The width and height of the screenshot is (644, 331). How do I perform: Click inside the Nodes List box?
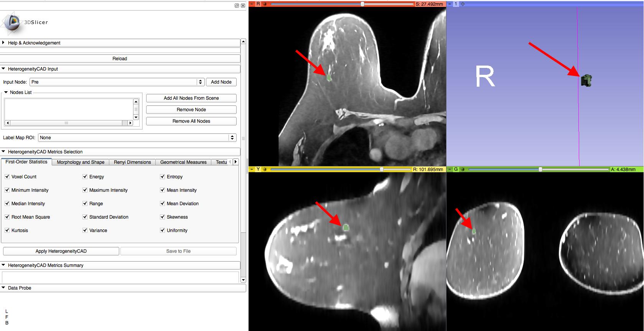(68, 109)
